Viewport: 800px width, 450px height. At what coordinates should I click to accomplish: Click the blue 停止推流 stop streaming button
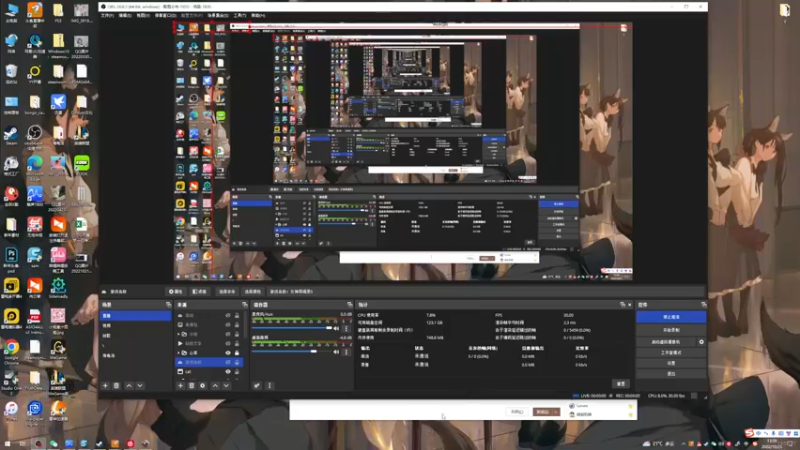671,317
